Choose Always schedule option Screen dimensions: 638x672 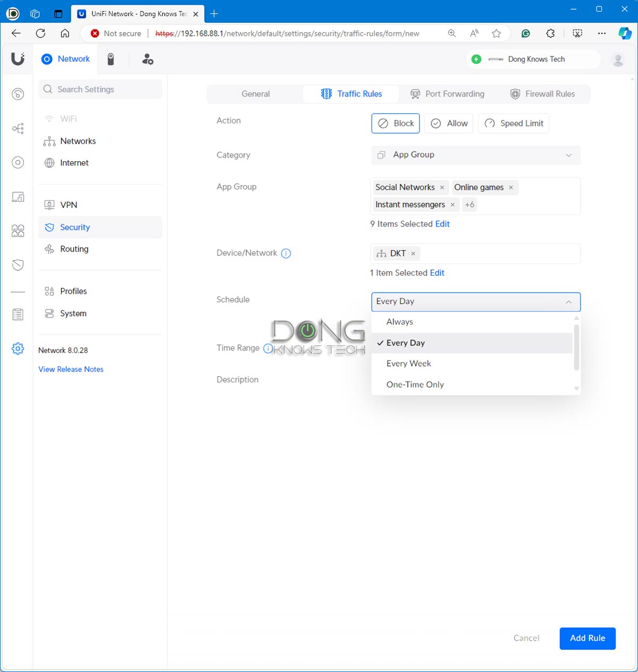click(x=472, y=322)
